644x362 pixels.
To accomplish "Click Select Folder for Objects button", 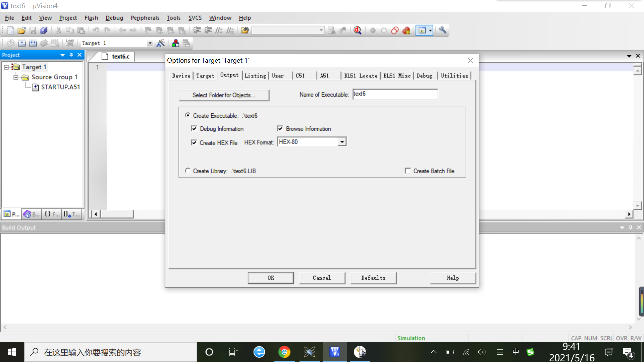I will (x=224, y=95).
